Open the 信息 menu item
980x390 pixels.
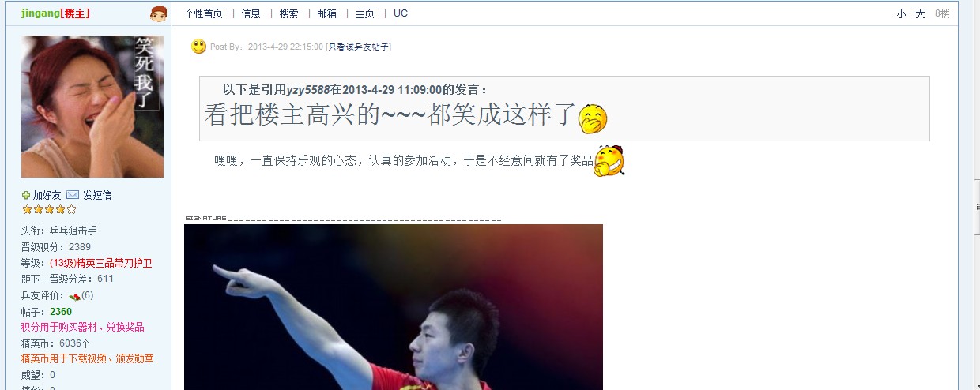pyautogui.click(x=251, y=13)
